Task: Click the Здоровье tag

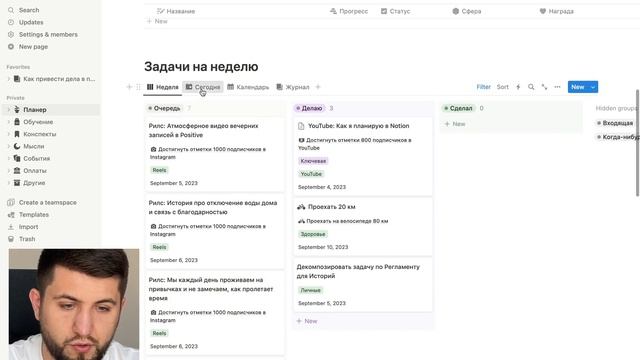Action: 313,234
